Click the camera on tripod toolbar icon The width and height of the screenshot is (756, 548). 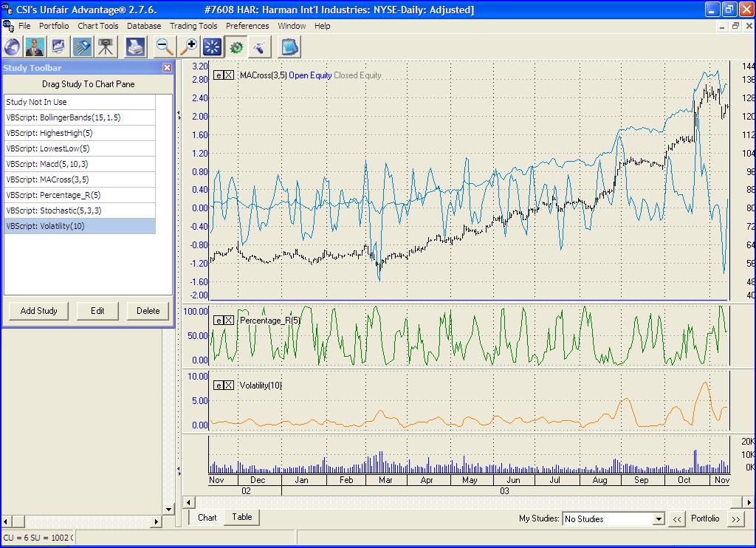click(106, 47)
